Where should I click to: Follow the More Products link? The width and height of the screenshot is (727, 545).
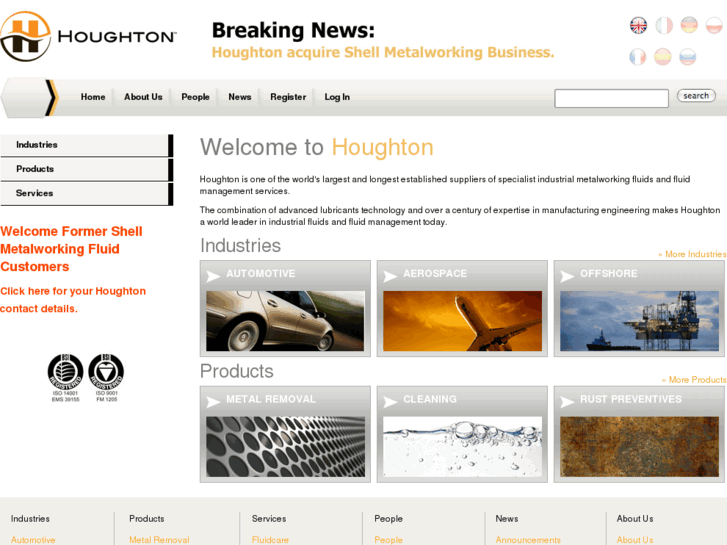point(694,380)
